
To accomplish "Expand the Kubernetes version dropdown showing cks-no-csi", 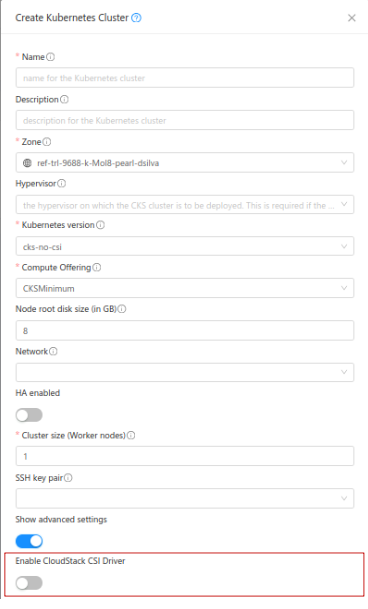I will (x=185, y=246).
